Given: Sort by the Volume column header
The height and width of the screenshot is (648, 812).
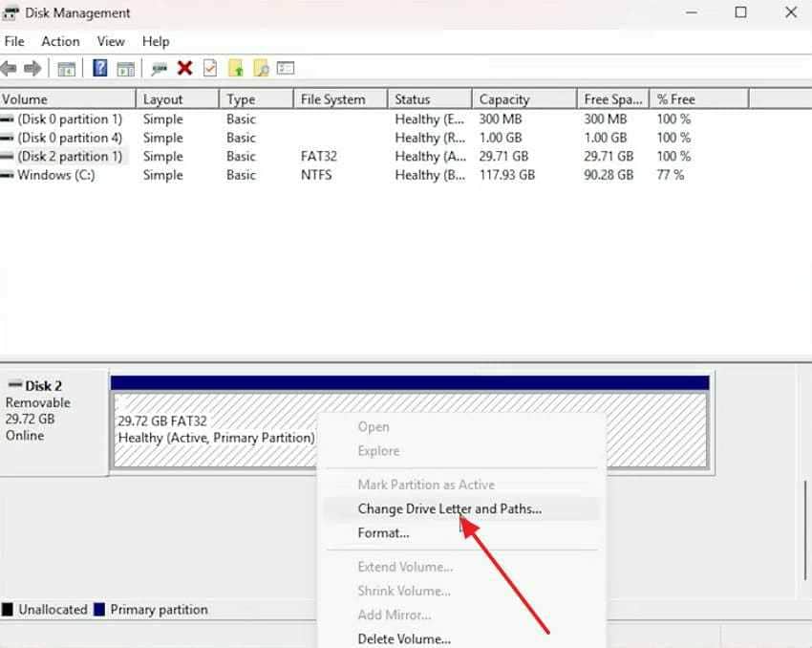Looking at the screenshot, I should pyautogui.click(x=67, y=99).
